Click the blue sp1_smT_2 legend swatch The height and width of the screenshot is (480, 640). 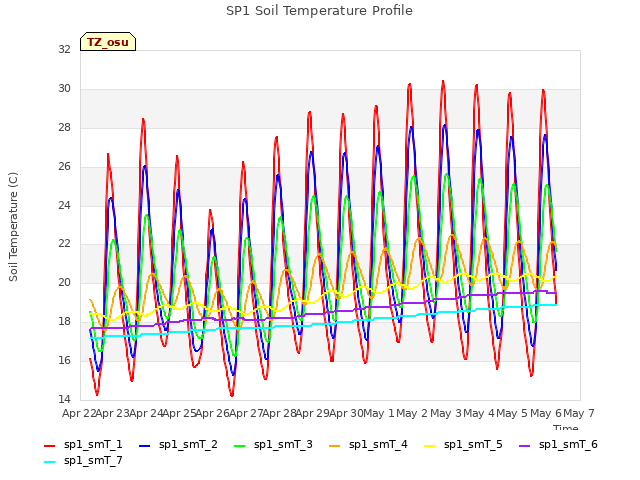(x=144, y=446)
